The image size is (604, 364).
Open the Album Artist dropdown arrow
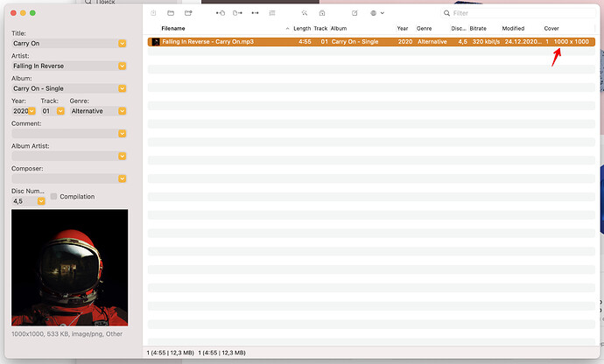point(122,156)
